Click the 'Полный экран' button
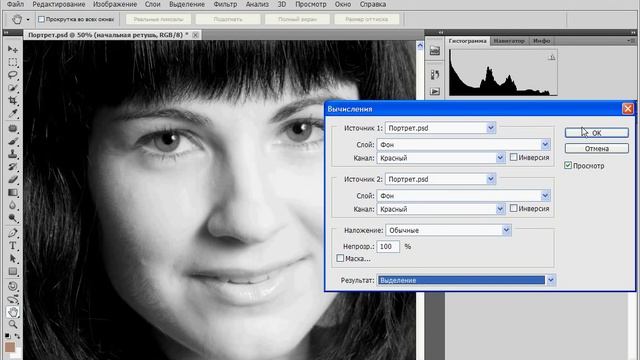 pos(297,19)
